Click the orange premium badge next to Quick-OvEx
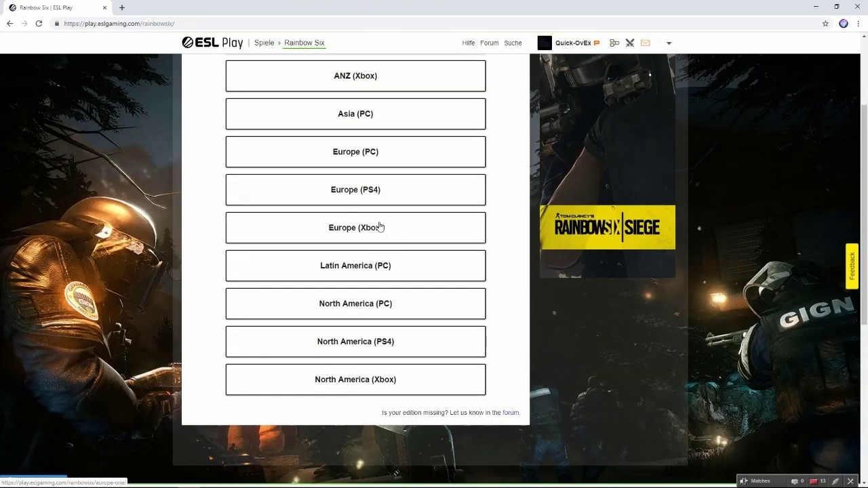868x488 pixels. (x=597, y=43)
